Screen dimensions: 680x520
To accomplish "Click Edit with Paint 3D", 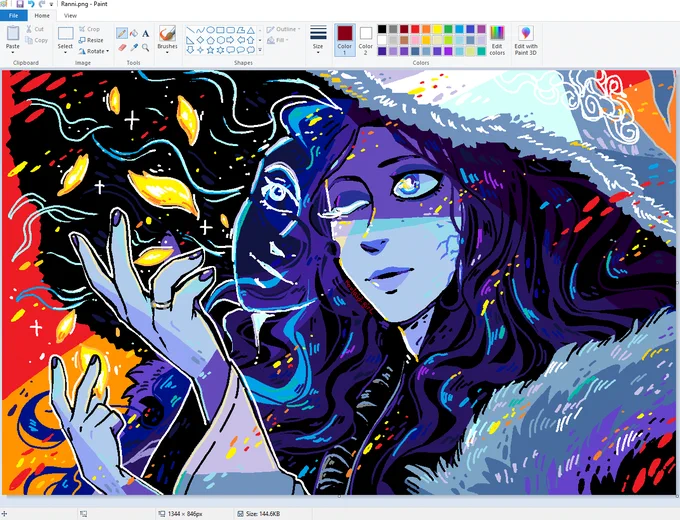I will tap(526, 40).
